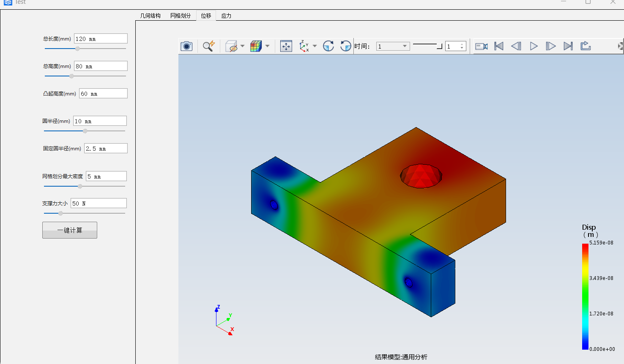Switch to the 几何结构 tab
This screenshot has height=364, width=624.
(151, 16)
